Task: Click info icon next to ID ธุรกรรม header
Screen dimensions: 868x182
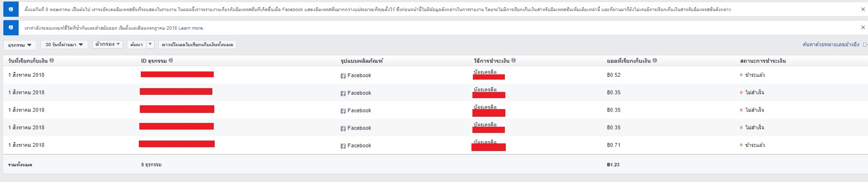Action: [x=171, y=61]
